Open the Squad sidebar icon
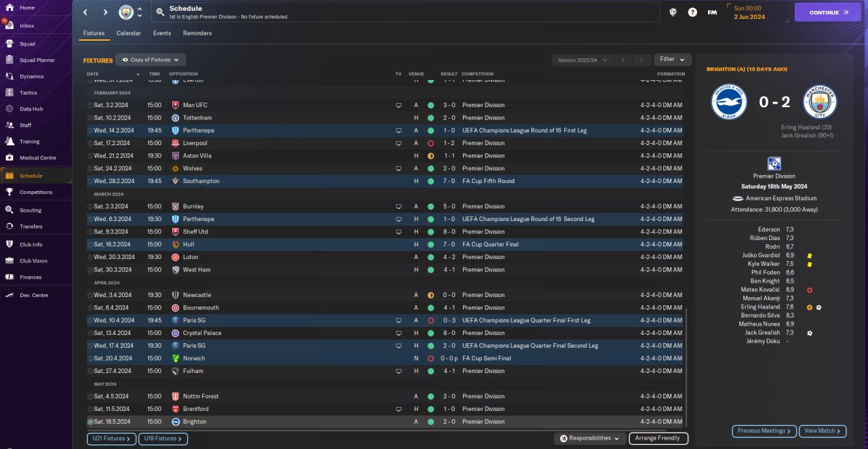The image size is (868, 449). [9, 43]
